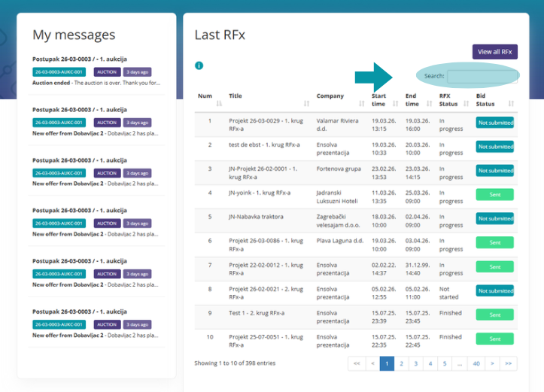Sort by Bid Status column icon
Viewport: 544px width, 392px height.
coord(511,103)
